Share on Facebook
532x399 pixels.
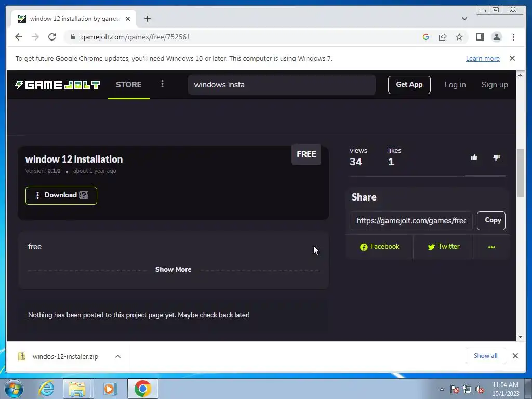click(379, 247)
